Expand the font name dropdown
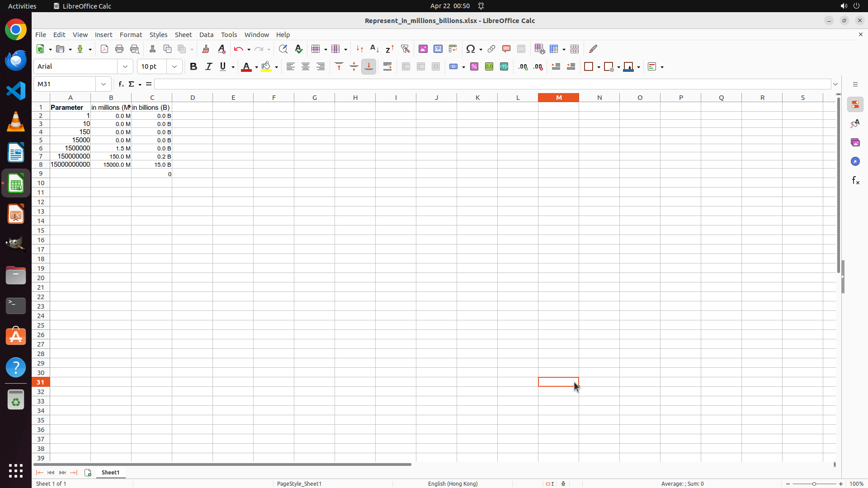The height and width of the screenshot is (488, 868). click(125, 67)
